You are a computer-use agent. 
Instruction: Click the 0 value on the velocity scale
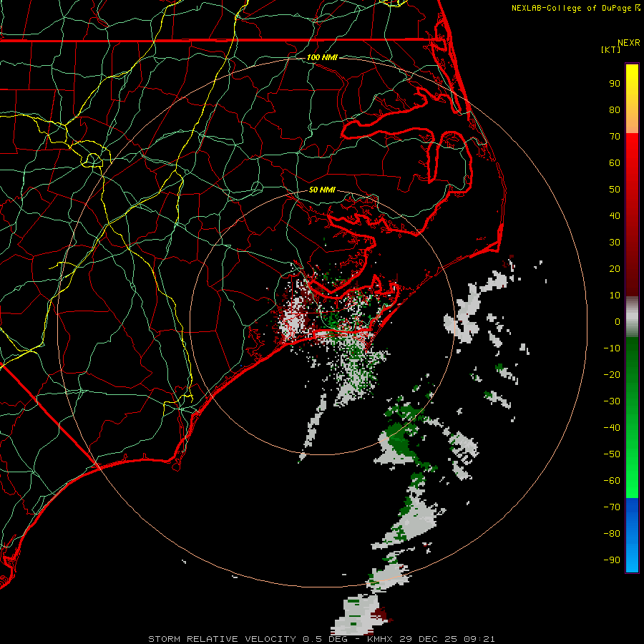[x=618, y=321]
